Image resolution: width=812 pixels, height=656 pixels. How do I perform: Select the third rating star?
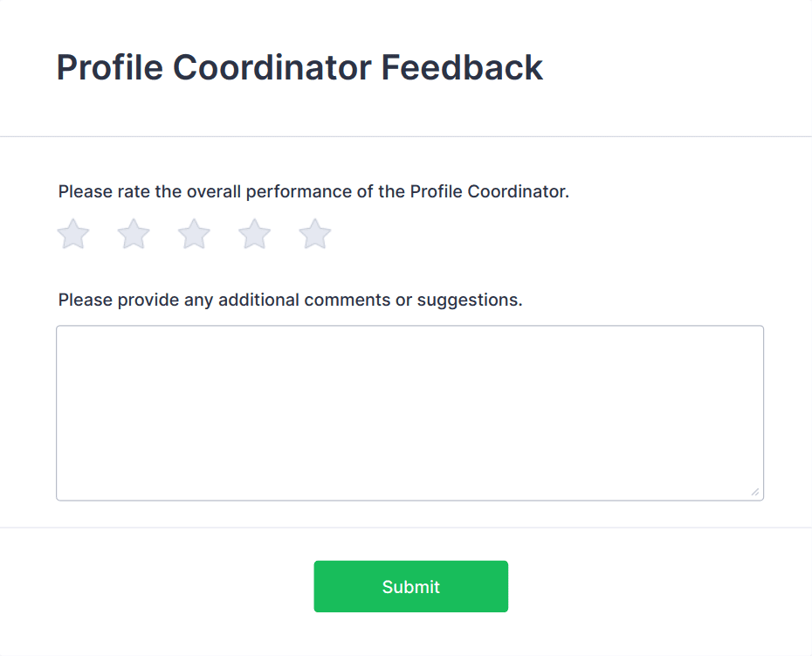194,234
